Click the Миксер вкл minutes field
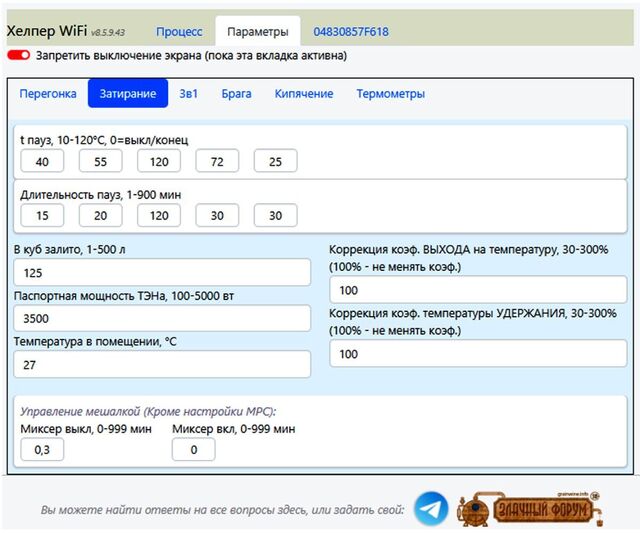The width and height of the screenshot is (640, 533). (193, 450)
